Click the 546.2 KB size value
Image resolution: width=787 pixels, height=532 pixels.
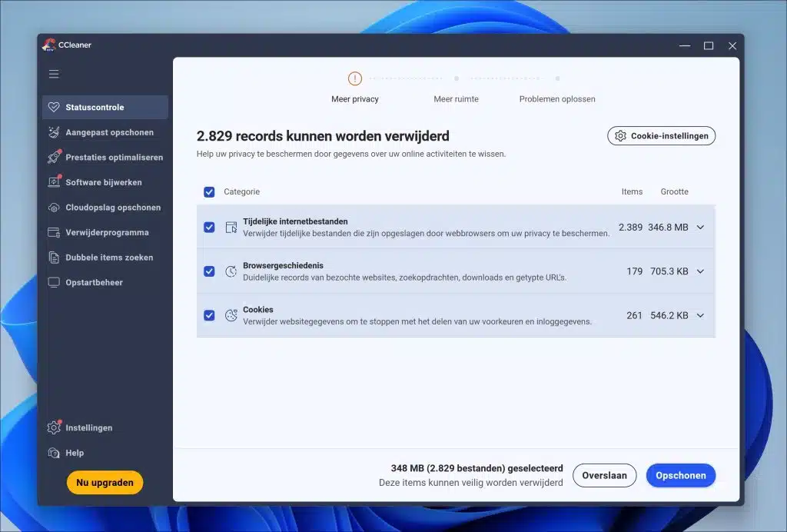669,315
